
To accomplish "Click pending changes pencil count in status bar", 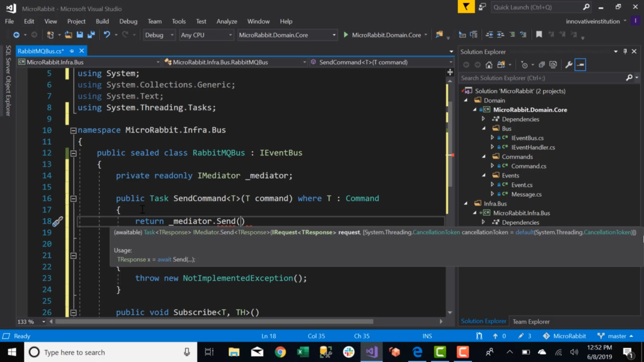I will 524,336.
